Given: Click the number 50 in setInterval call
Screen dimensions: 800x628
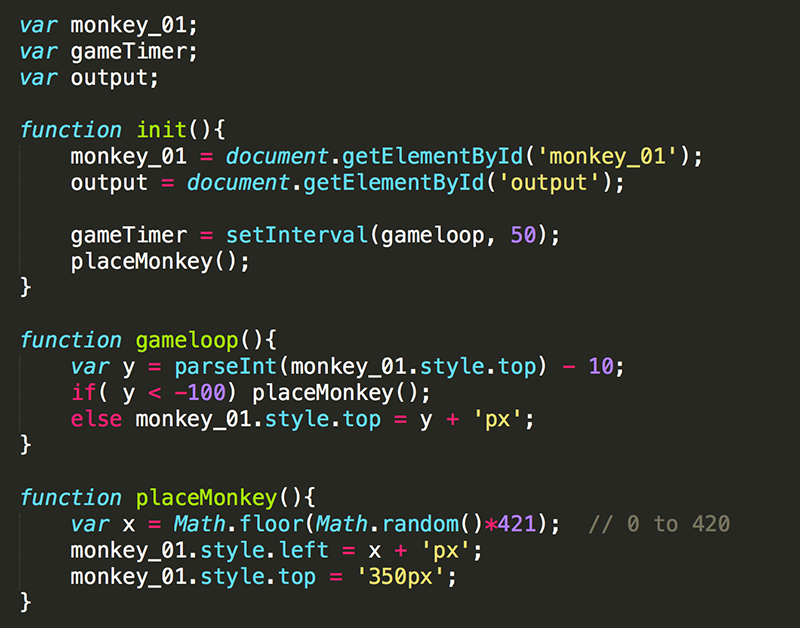Looking at the screenshot, I should point(522,235).
